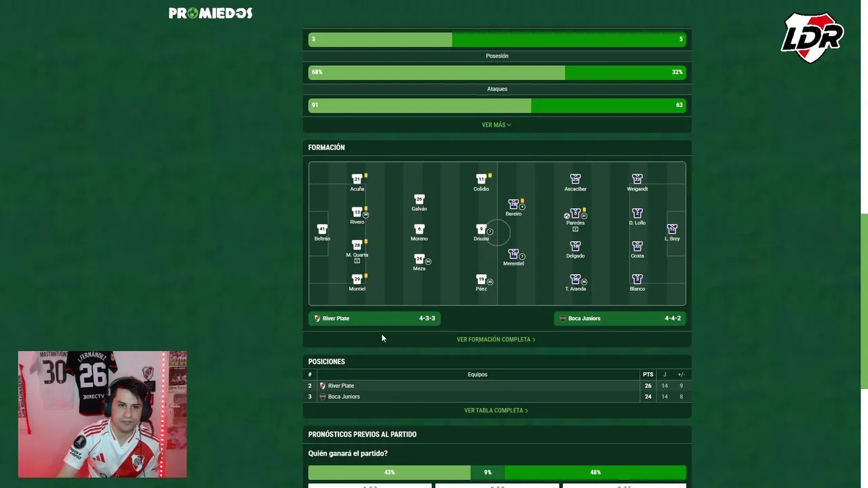Image resolution: width=868 pixels, height=488 pixels.
Task: Open Galván's number 26 jersey icon
Action: [x=419, y=199]
